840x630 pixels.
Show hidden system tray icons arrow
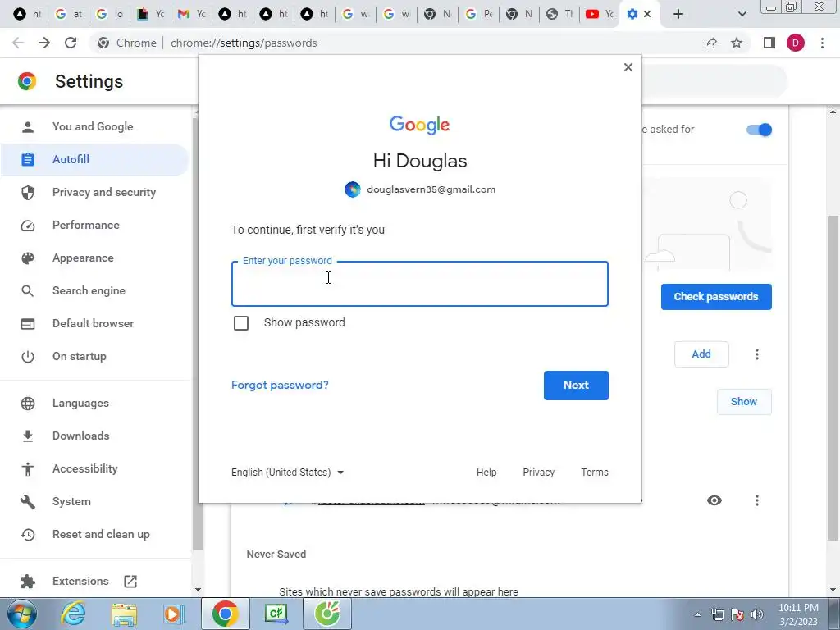tap(697, 614)
